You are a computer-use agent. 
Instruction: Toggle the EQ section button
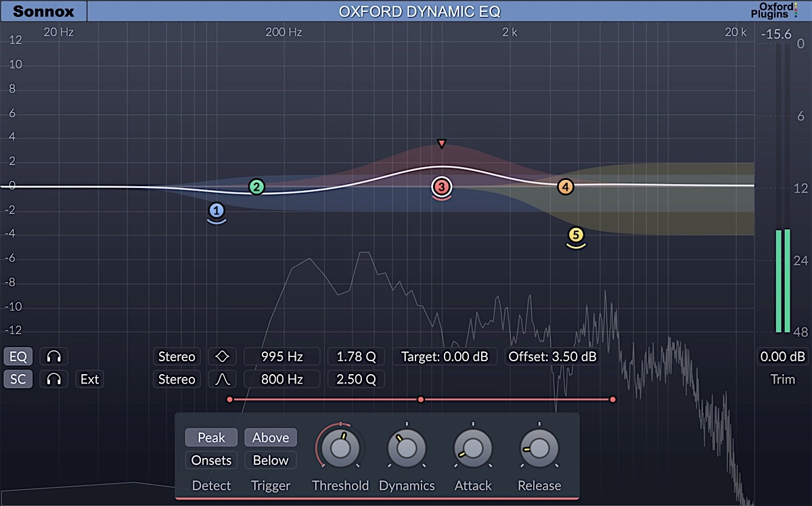pyautogui.click(x=18, y=356)
